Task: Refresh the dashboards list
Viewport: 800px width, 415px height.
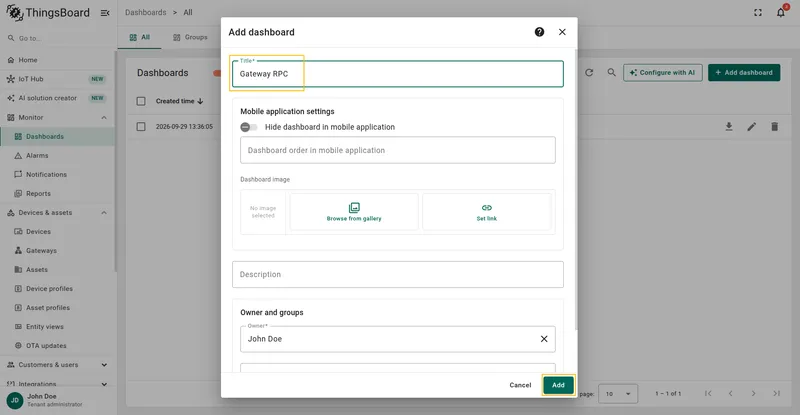Action: click(x=589, y=72)
